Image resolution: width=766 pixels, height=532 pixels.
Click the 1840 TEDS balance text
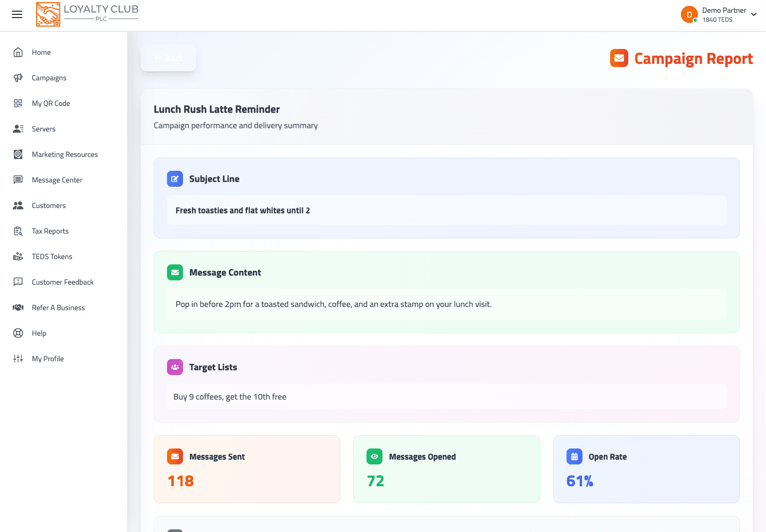pos(717,20)
